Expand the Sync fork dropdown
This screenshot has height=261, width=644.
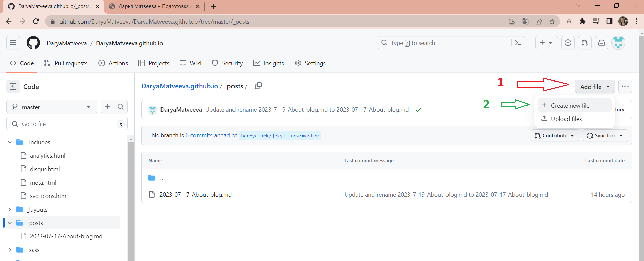point(605,136)
